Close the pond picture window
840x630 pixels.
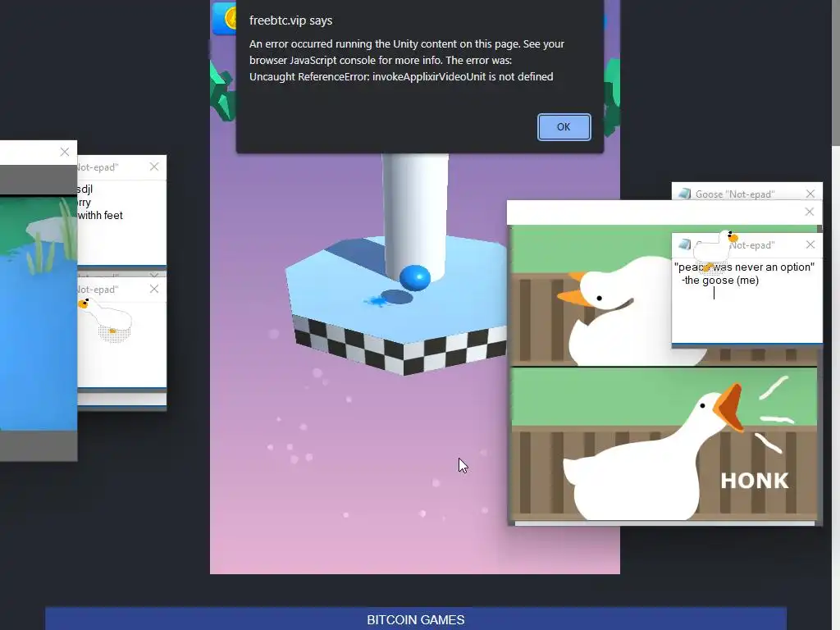coord(65,152)
